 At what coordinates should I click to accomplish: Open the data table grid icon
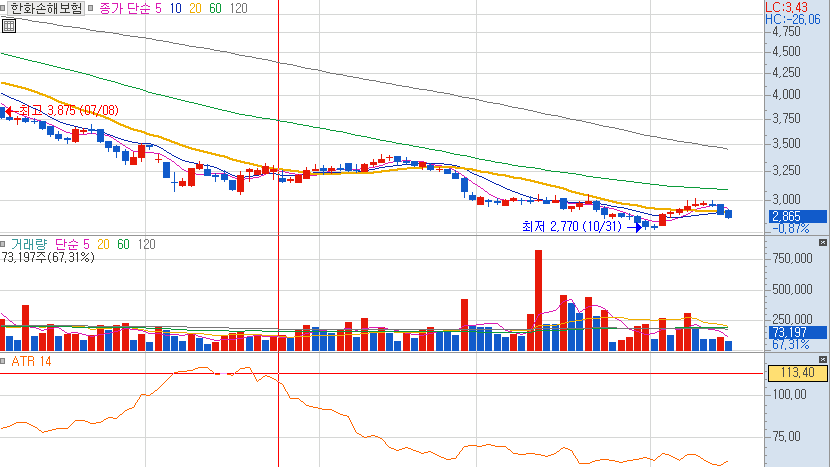click(9, 26)
